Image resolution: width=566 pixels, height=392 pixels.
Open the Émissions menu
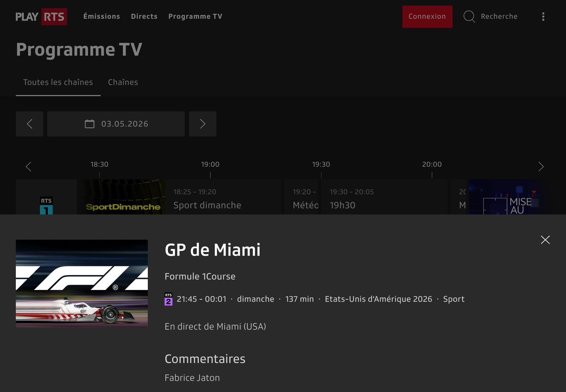(102, 16)
